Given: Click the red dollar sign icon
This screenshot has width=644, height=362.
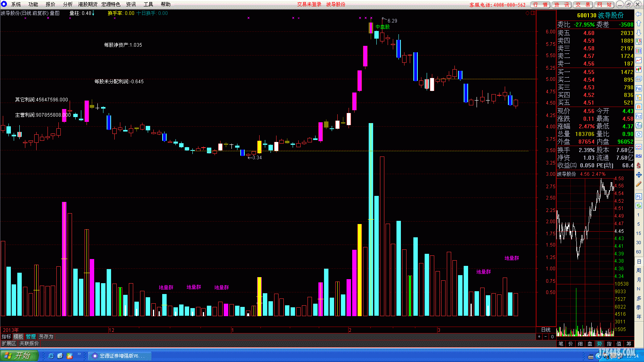Looking at the screenshot, I should click(639, 165).
